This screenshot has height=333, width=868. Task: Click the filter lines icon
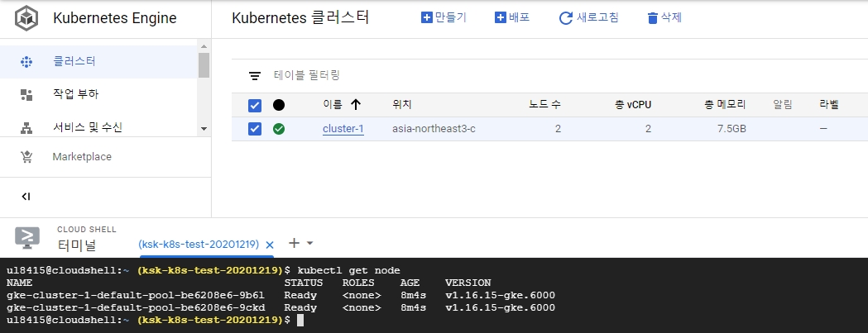(x=255, y=76)
